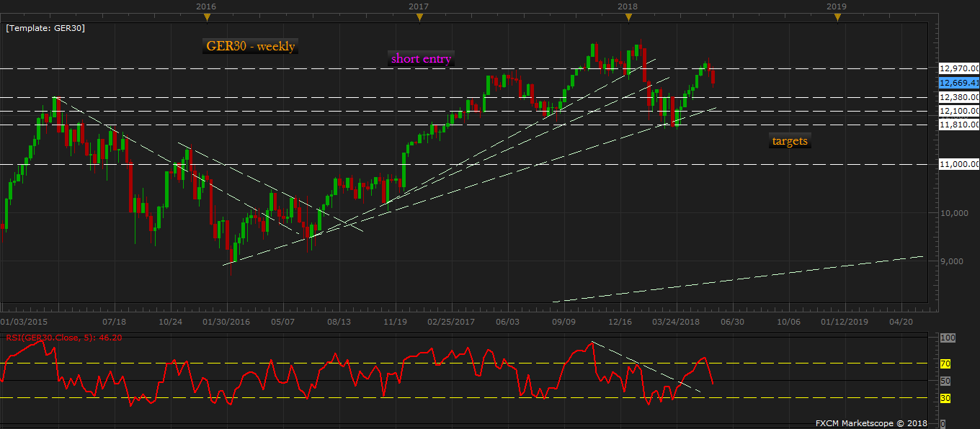Click the RSI 30 oversold level tag
Viewport: 980px width, 429px height.
coord(946,398)
